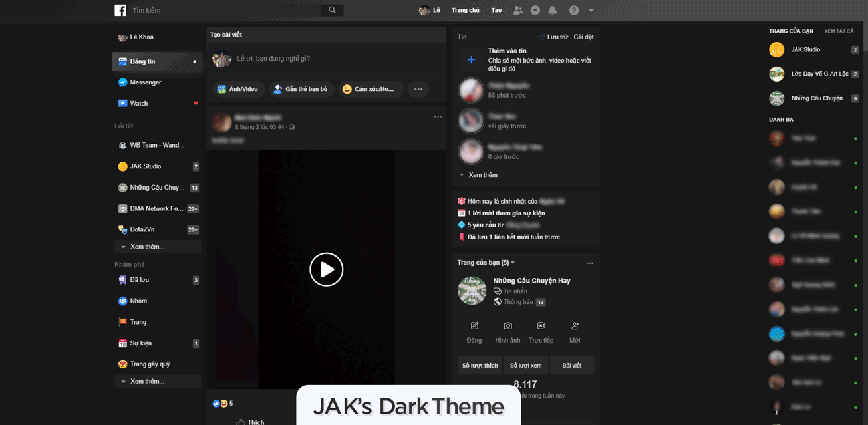Open 1 lời mời tham gia sự kiện

coord(506,213)
